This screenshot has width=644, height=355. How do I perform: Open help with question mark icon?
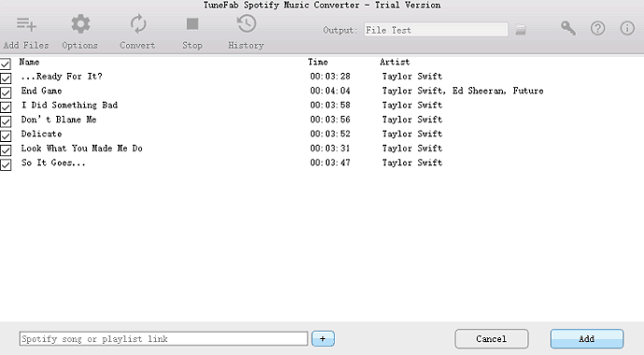(597, 28)
